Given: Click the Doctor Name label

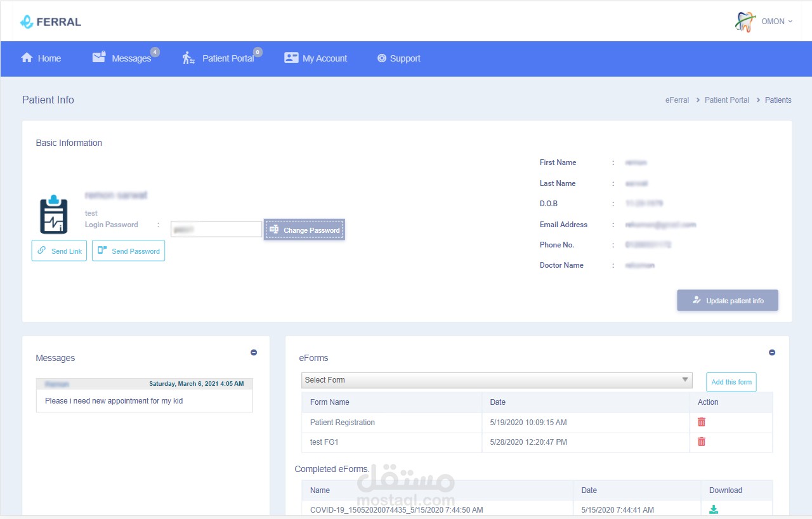Looking at the screenshot, I should pyautogui.click(x=561, y=265).
